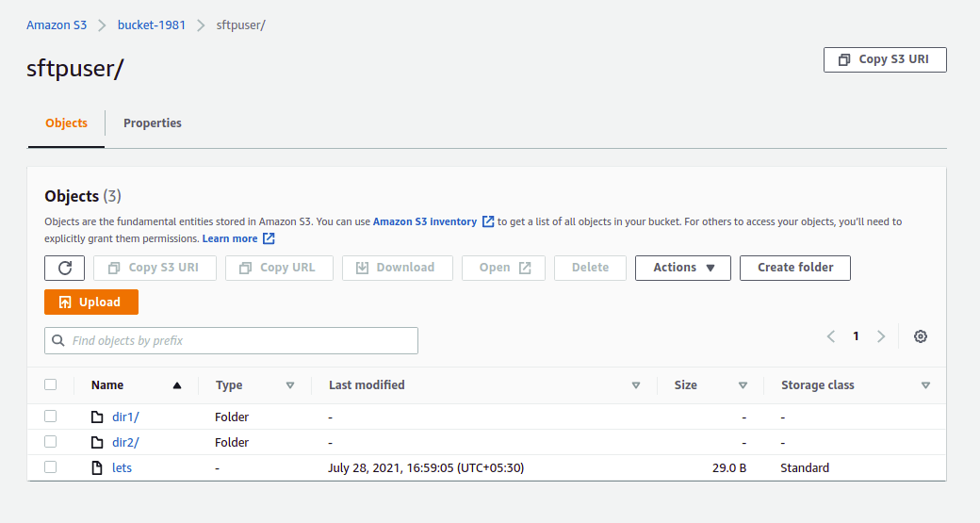
Task: Click the 29.0 B size value
Action: 728,467
